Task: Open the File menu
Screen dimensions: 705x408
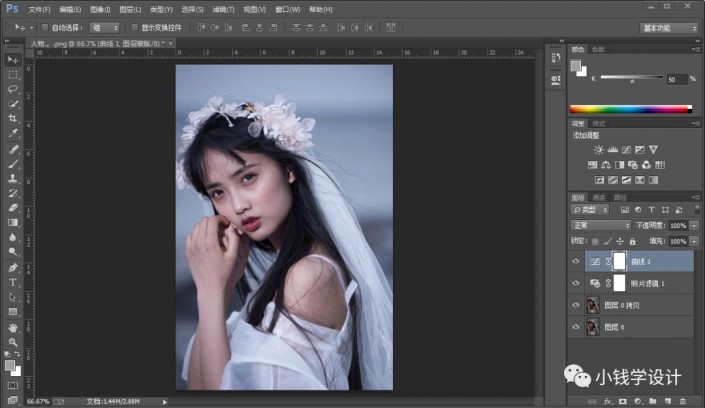Action: [x=40, y=9]
